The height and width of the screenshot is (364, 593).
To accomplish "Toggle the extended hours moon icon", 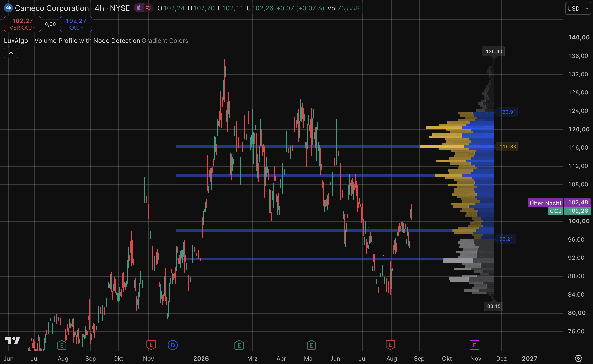I will (139, 8).
